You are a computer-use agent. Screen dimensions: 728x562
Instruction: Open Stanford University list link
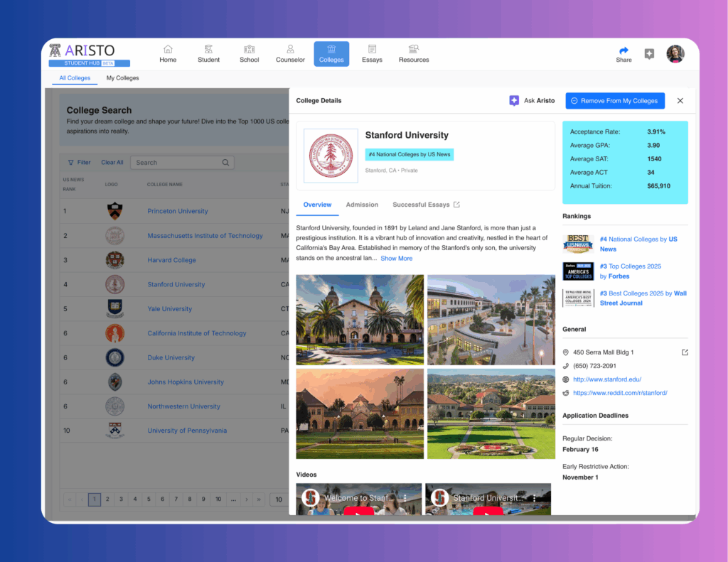coord(176,284)
